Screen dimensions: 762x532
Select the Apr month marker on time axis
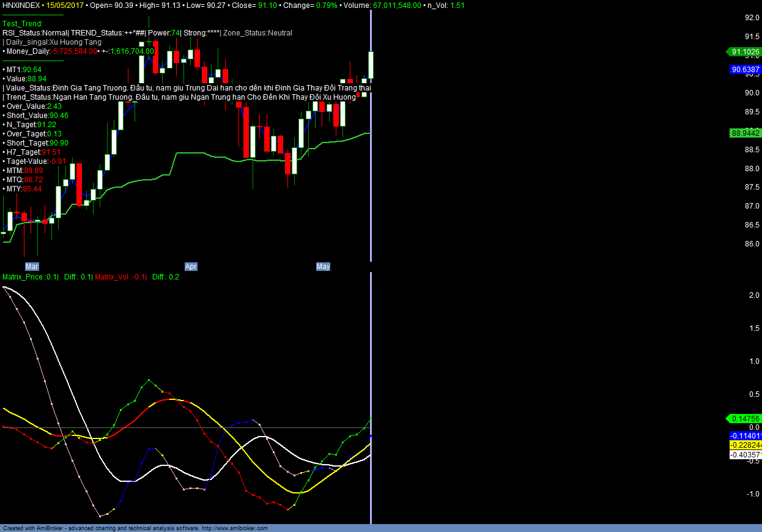(191, 267)
